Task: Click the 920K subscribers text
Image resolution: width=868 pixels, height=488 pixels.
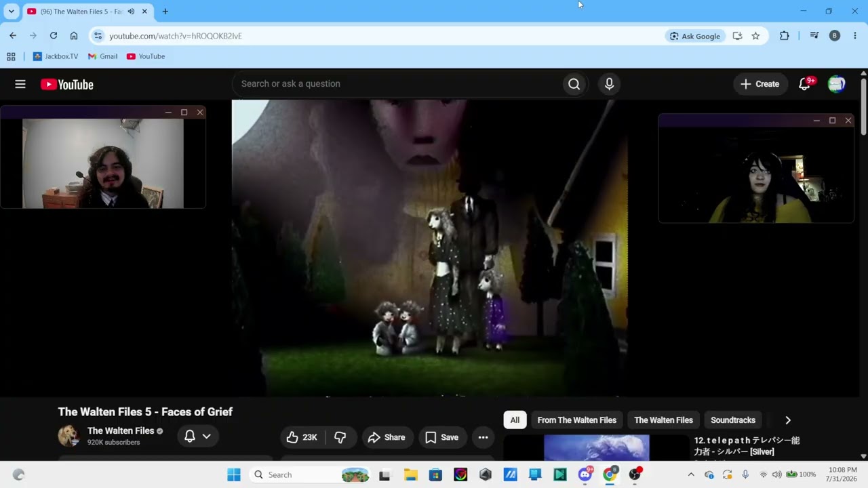Action: click(x=113, y=443)
